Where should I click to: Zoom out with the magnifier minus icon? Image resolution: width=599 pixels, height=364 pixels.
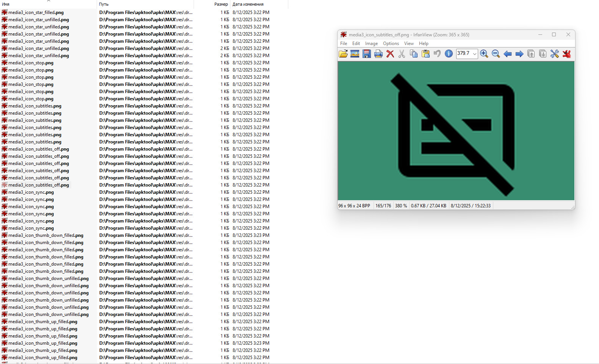(x=496, y=54)
